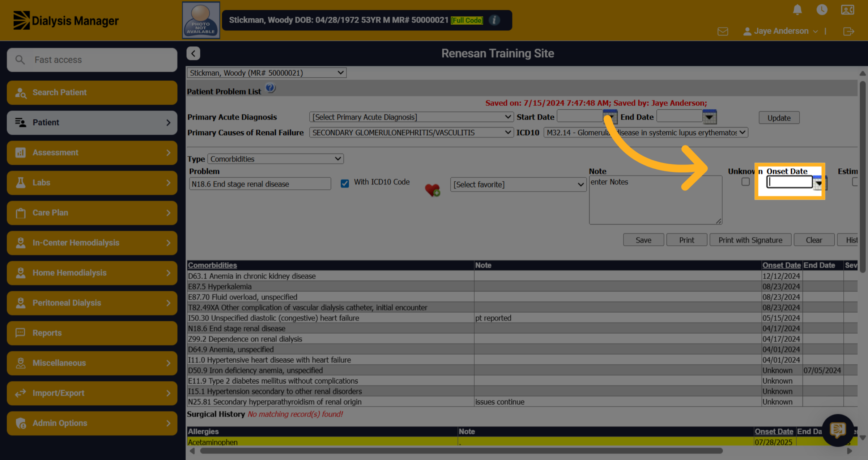The image size is (868, 460).
Task: Open the ICD10 code dropdown
Action: click(646, 132)
